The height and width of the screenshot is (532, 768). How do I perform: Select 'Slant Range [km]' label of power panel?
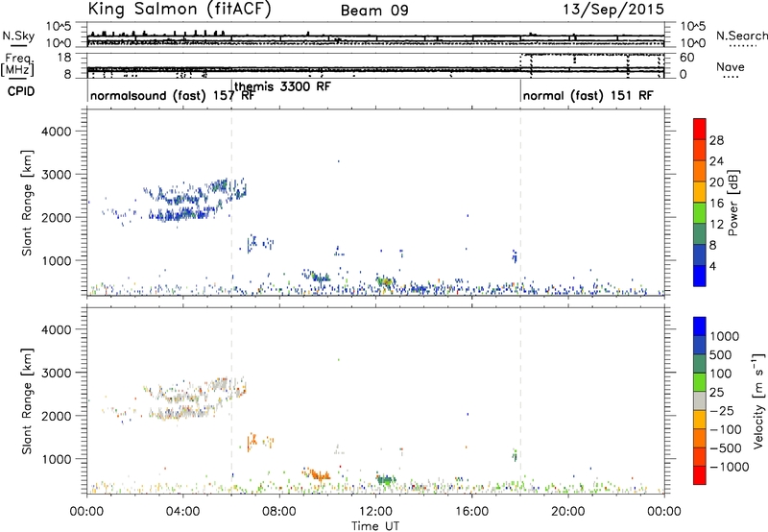coord(27,203)
